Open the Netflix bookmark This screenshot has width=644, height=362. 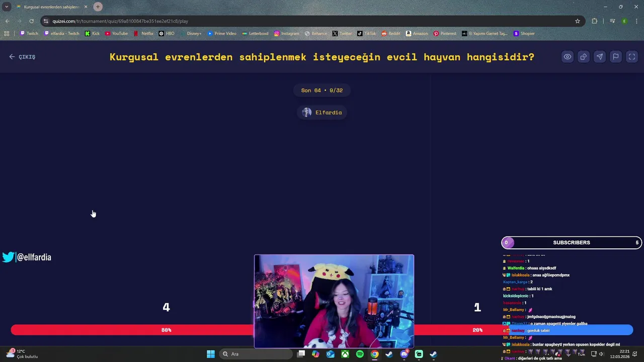tap(143, 34)
